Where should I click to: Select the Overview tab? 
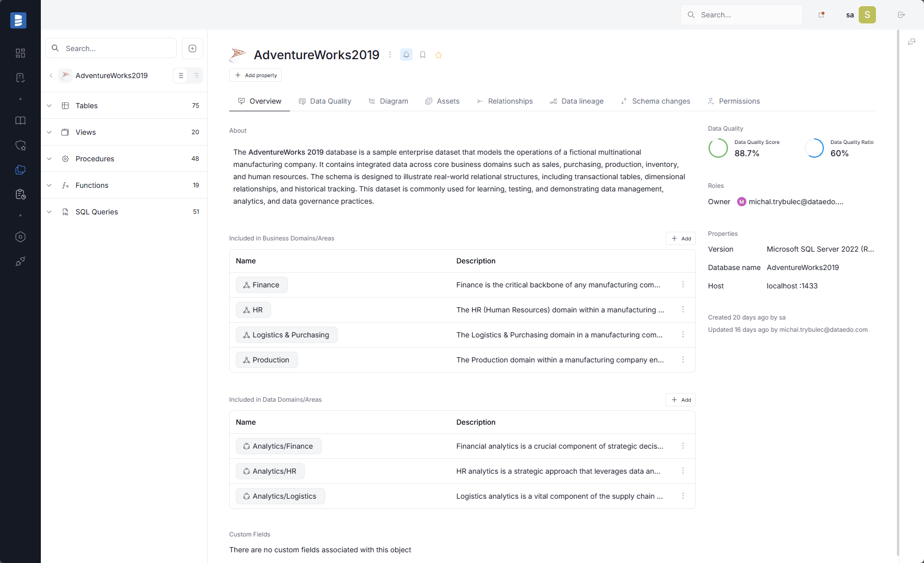[x=259, y=101]
